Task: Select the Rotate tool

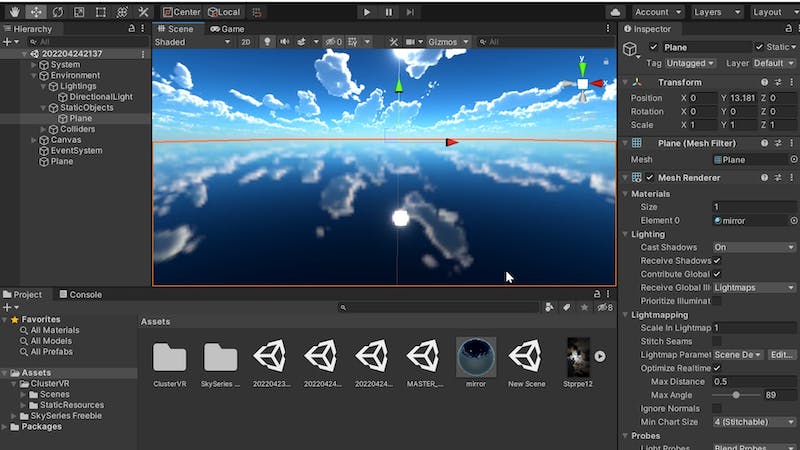Action: tap(57, 12)
